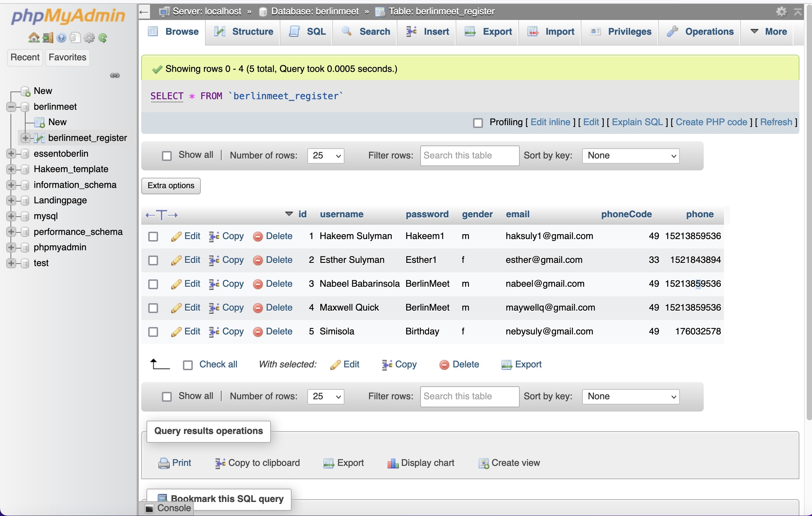Open top Sort by key dropdown
Viewport: 812px width, 516px height.
(x=631, y=156)
